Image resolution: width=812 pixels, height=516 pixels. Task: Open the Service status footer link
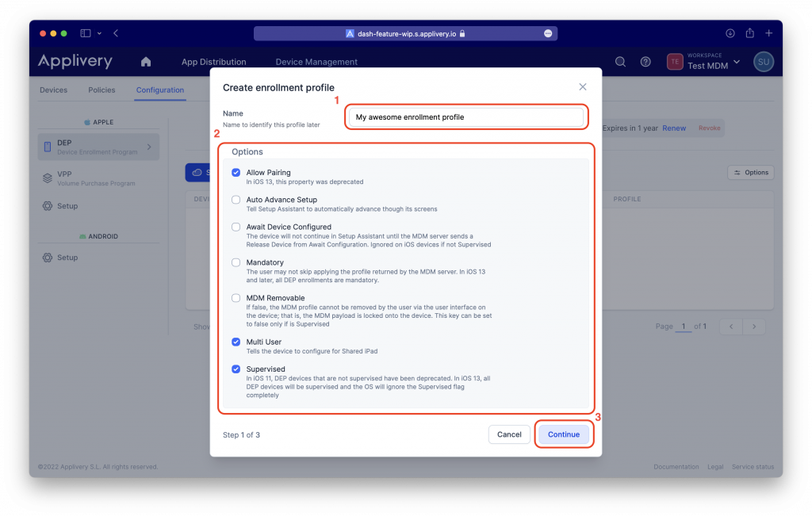pos(753,467)
